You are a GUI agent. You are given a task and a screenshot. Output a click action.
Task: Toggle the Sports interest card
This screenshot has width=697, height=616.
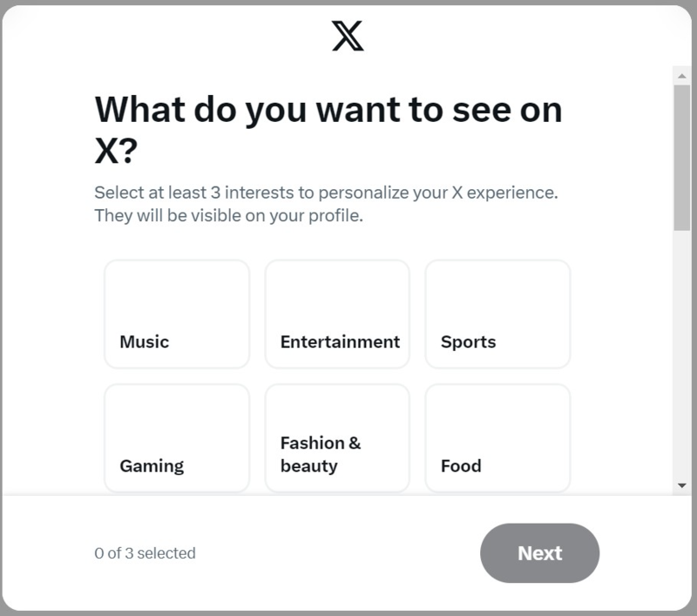coord(497,314)
